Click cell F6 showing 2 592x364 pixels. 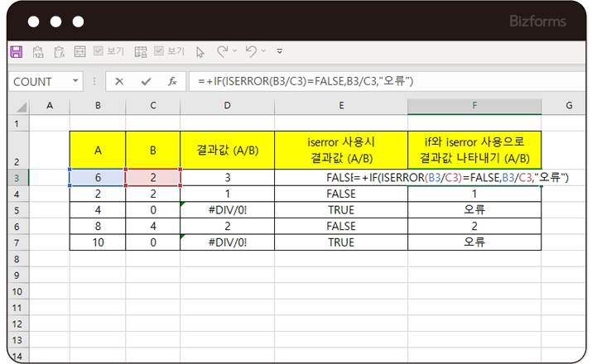click(x=474, y=227)
